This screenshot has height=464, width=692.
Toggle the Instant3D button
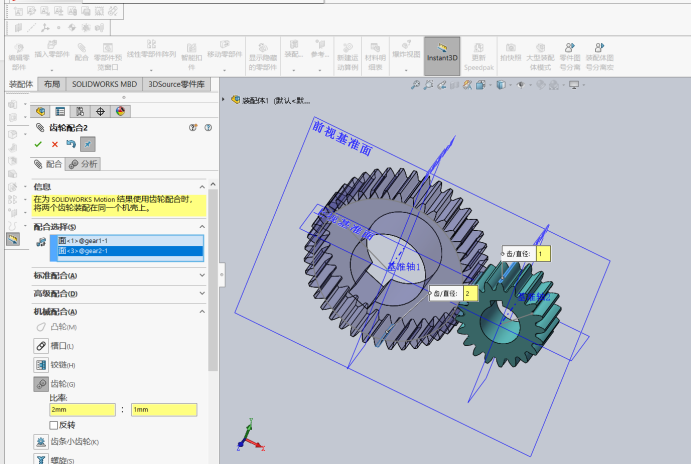(x=442, y=56)
